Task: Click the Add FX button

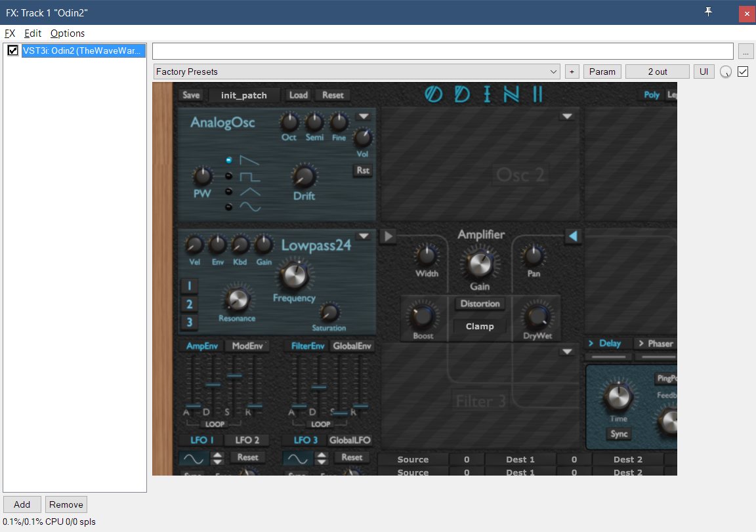Action: click(22, 504)
